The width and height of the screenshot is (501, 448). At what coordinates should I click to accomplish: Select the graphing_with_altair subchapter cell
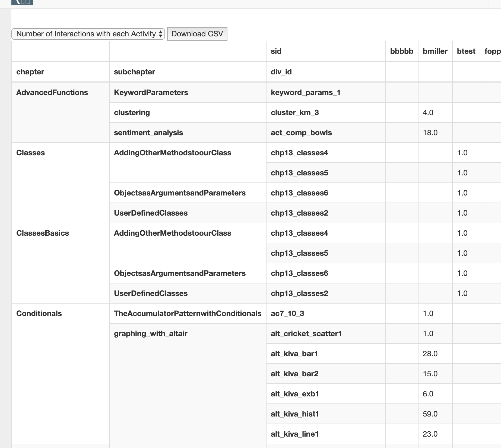[188, 384]
